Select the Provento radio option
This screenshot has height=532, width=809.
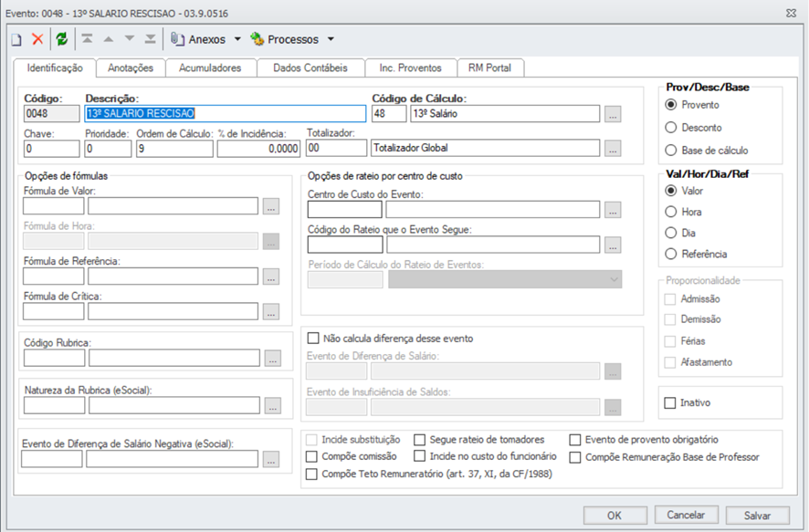pyautogui.click(x=671, y=105)
